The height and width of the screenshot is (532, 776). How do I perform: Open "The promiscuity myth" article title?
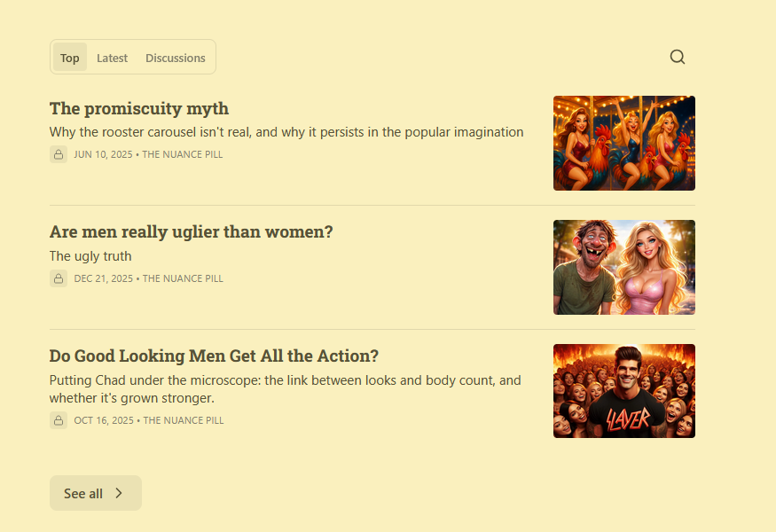(139, 109)
